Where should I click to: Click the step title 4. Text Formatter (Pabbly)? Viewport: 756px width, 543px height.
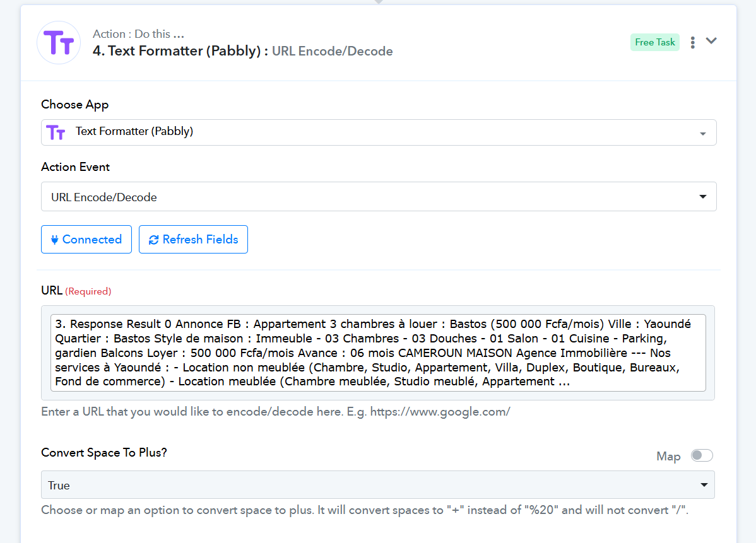[x=177, y=51]
